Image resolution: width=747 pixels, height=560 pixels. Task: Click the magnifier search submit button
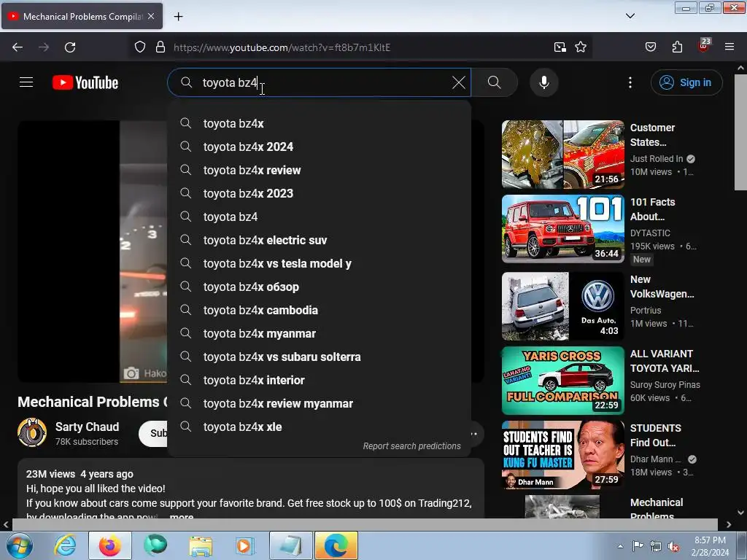(494, 82)
